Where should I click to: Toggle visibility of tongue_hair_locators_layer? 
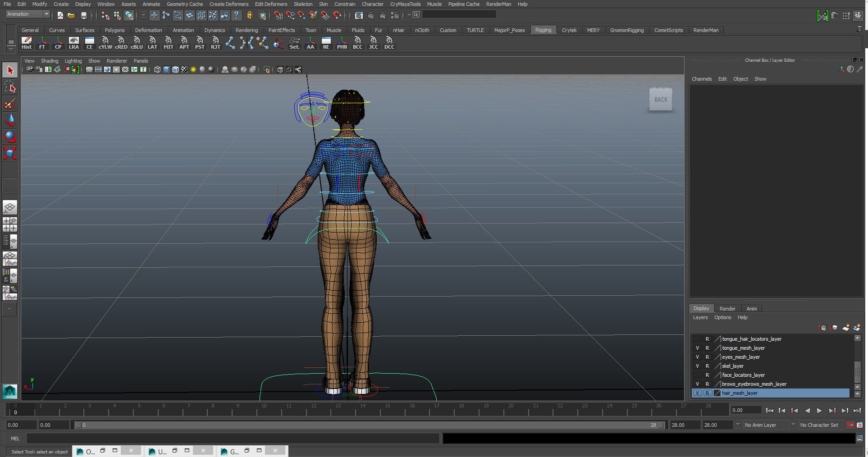[x=697, y=339]
